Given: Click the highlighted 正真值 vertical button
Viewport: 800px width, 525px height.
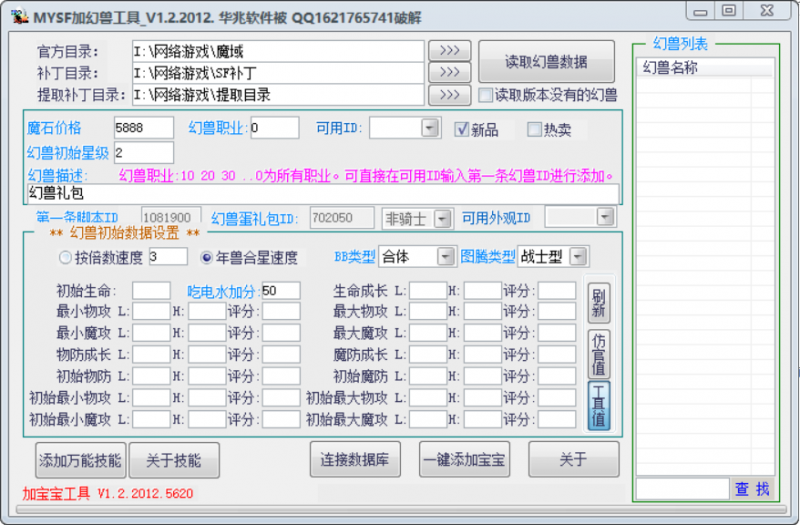Looking at the screenshot, I should pyautogui.click(x=599, y=406).
